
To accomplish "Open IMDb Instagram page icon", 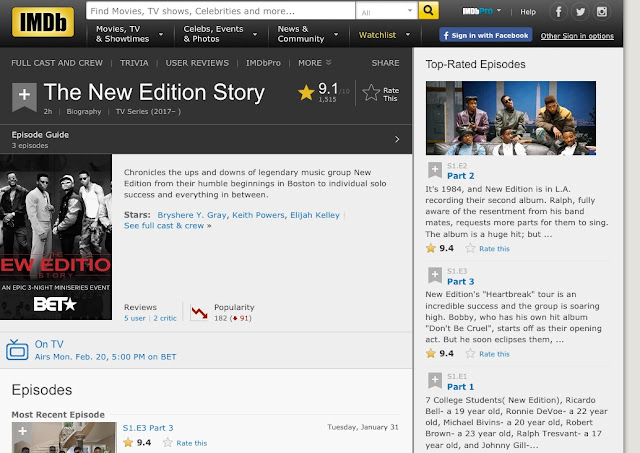I will click(x=603, y=12).
